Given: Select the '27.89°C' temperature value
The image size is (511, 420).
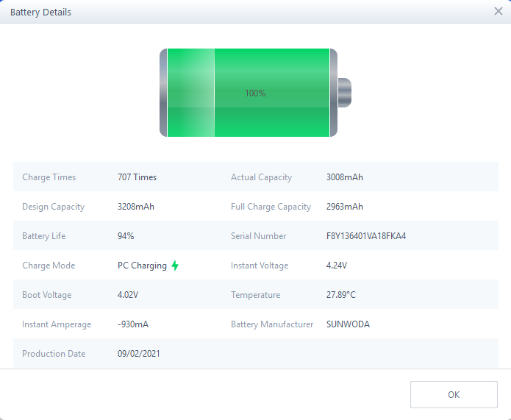Looking at the screenshot, I should coord(341,295).
